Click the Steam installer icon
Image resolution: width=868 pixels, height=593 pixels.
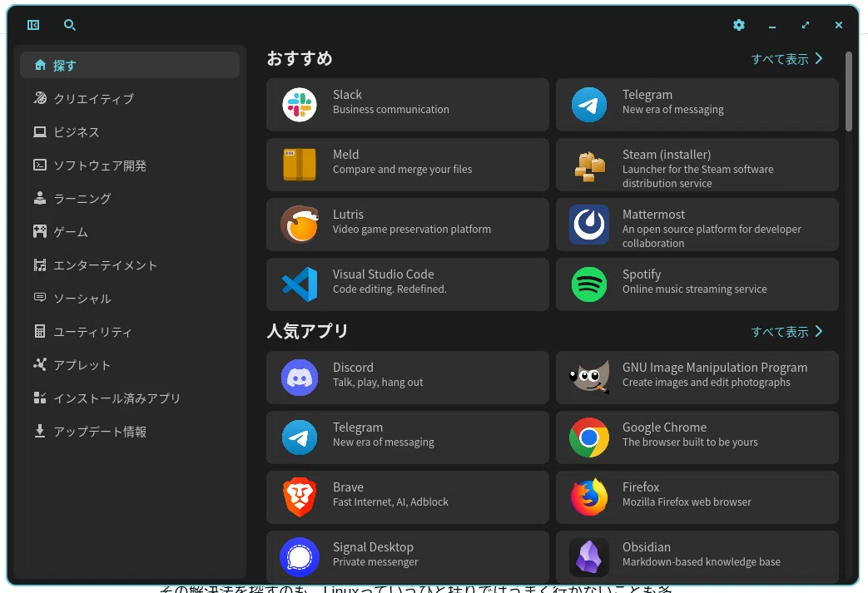pos(589,166)
